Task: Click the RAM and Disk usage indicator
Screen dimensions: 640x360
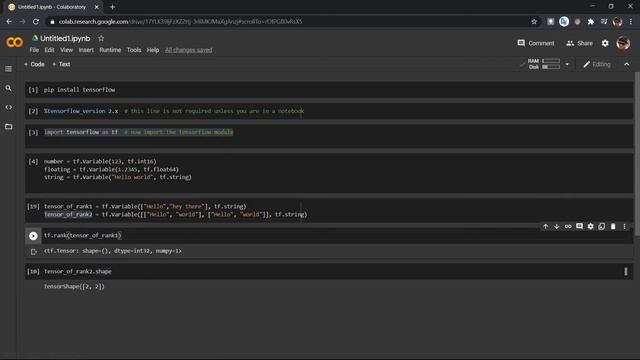Action: point(544,64)
